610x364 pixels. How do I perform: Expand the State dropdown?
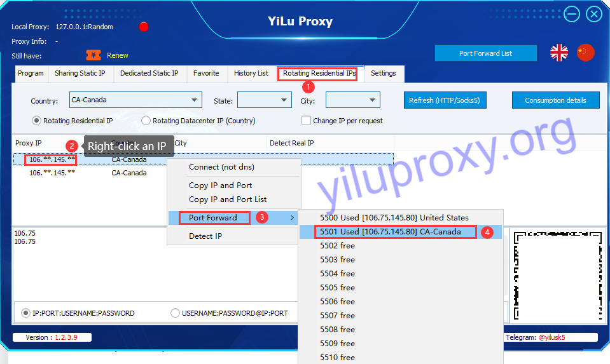265,100
